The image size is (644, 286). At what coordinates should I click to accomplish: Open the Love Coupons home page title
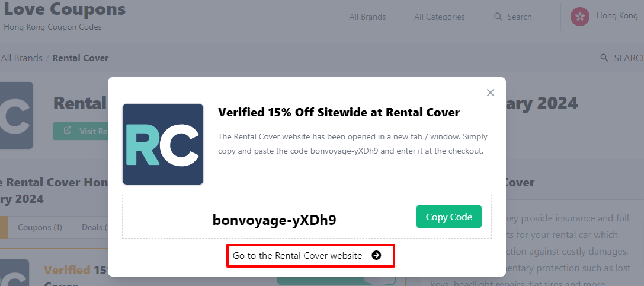click(65, 9)
